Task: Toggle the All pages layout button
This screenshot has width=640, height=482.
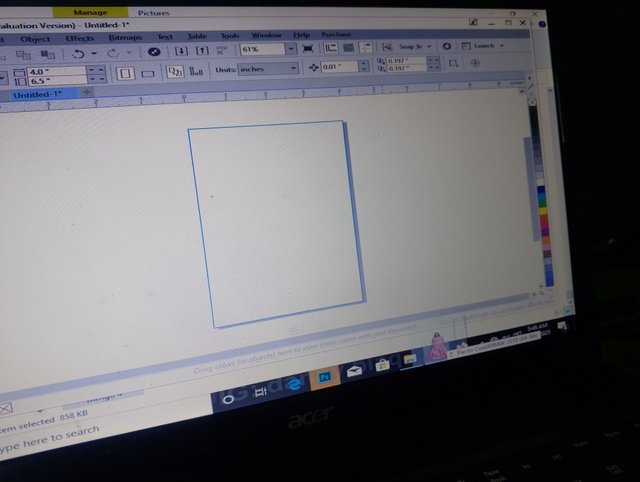Action: tap(175, 71)
